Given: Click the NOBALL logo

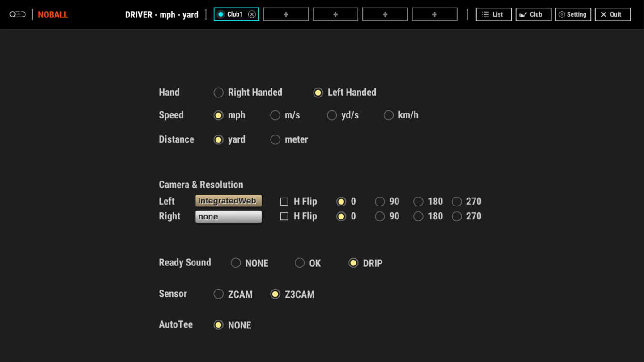Looking at the screenshot, I should tap(53, 14).
